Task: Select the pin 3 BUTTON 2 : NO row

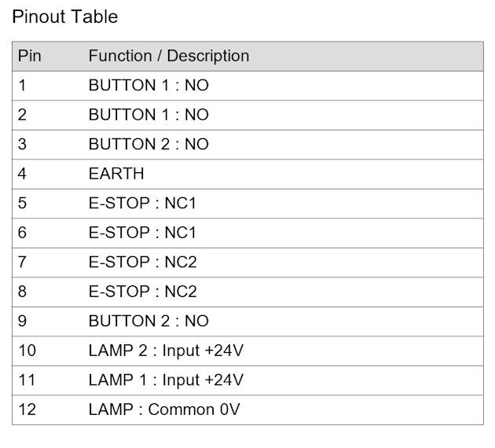Action: 247,145
